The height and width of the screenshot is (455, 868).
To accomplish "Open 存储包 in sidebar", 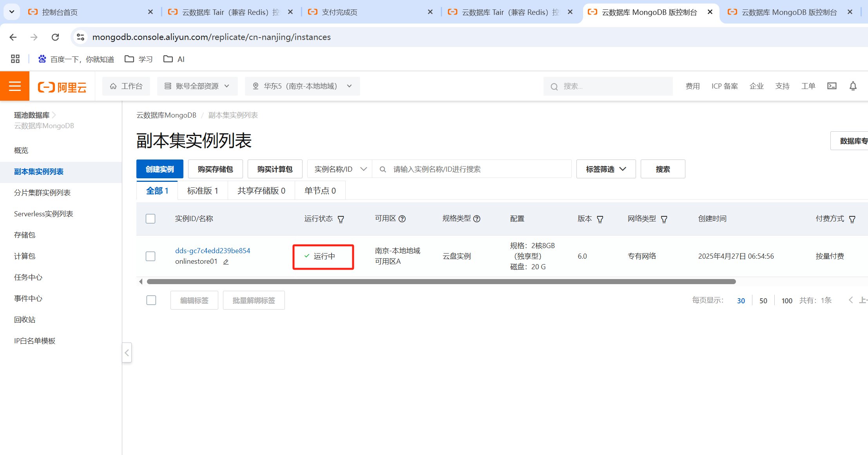I will pos(25,235).
